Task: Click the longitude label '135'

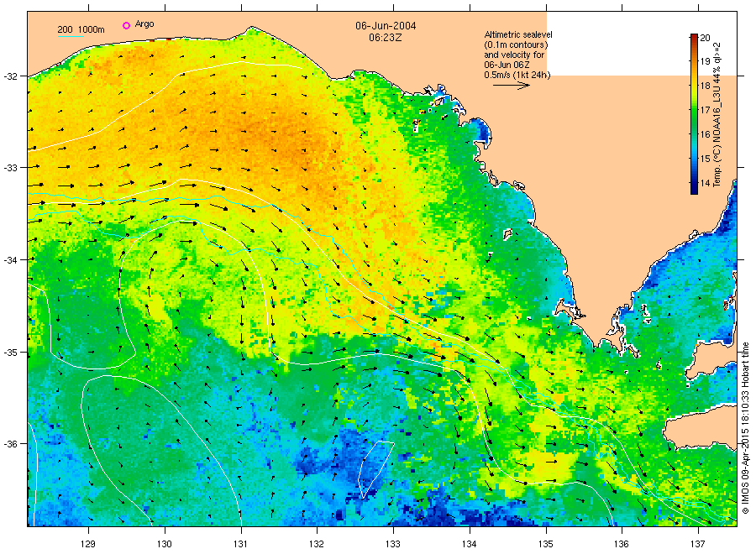Action: (546, 544)
